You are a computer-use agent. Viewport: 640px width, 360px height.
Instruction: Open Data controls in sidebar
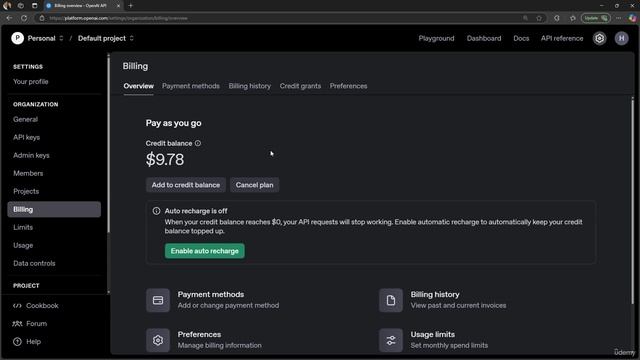click(34, 263)
